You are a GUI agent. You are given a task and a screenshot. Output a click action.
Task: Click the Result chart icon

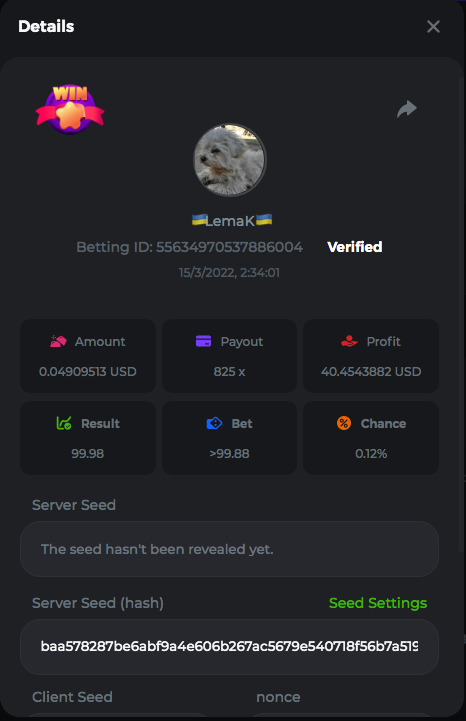pos(63,423)
